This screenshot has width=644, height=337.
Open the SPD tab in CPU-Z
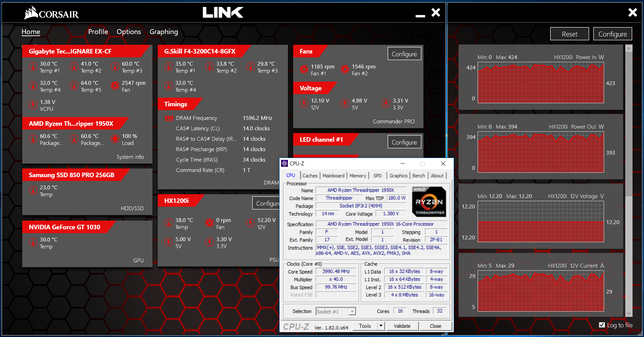(x=378, y=176)
